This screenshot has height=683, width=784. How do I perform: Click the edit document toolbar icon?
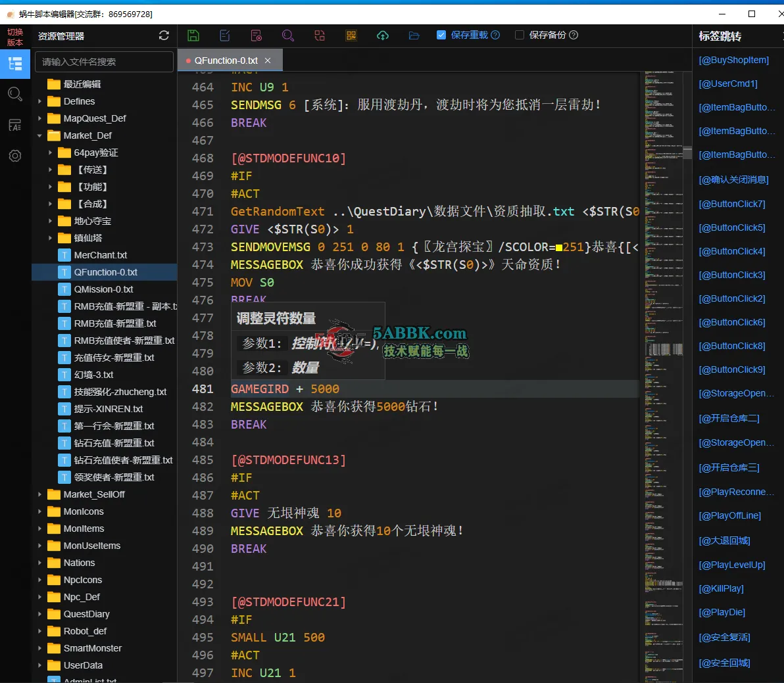(225, 35)
